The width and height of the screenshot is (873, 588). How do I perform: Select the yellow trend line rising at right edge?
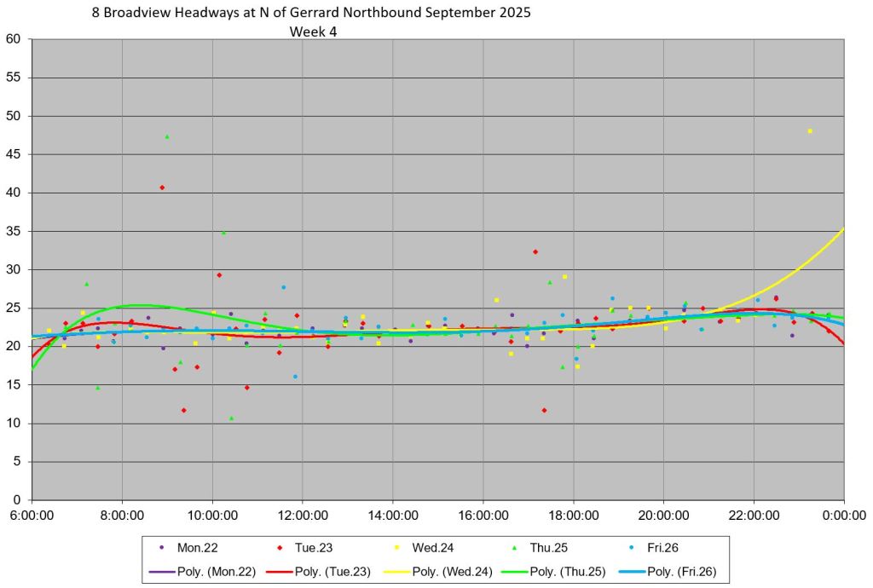818,256
